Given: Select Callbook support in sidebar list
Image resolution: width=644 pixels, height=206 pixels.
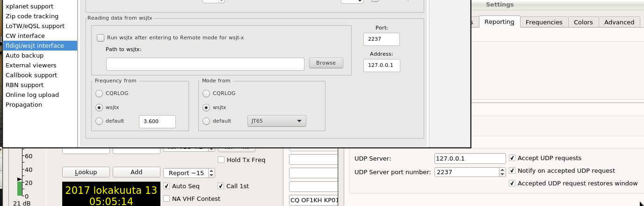Looking at the screenshot, I should pyautogui.click(x=31, y=75).
